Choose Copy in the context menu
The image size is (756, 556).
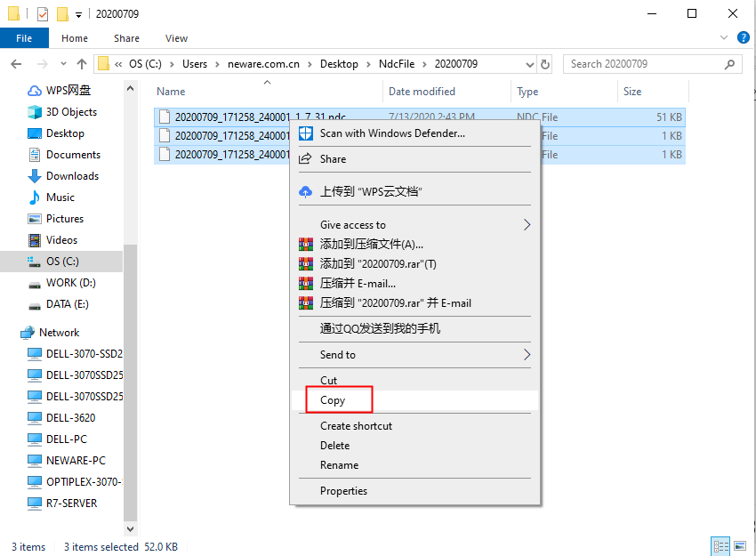(x=414, y=400)
